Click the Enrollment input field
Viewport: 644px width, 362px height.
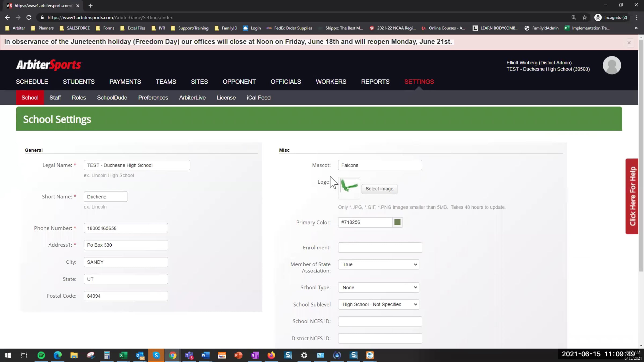coord(380,248)
